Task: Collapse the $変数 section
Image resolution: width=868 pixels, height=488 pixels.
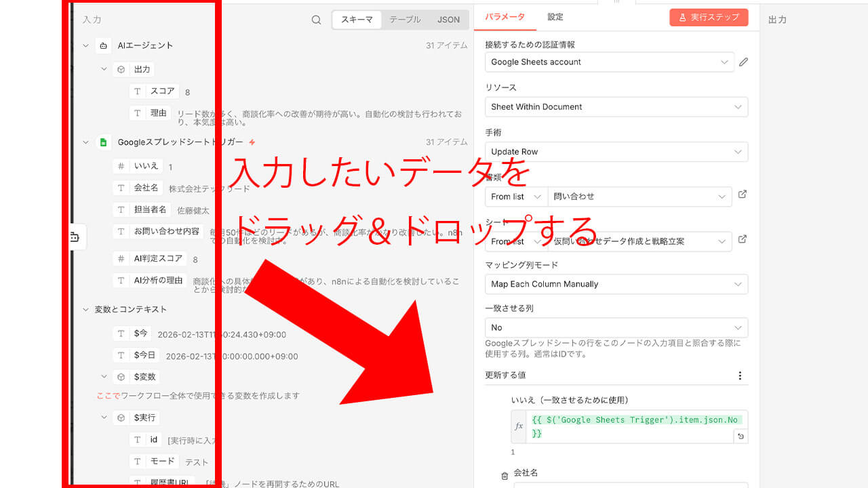Action: tap(104, 377)
